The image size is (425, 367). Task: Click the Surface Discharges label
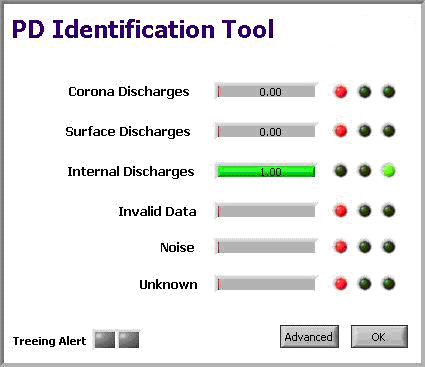(128, 132)
